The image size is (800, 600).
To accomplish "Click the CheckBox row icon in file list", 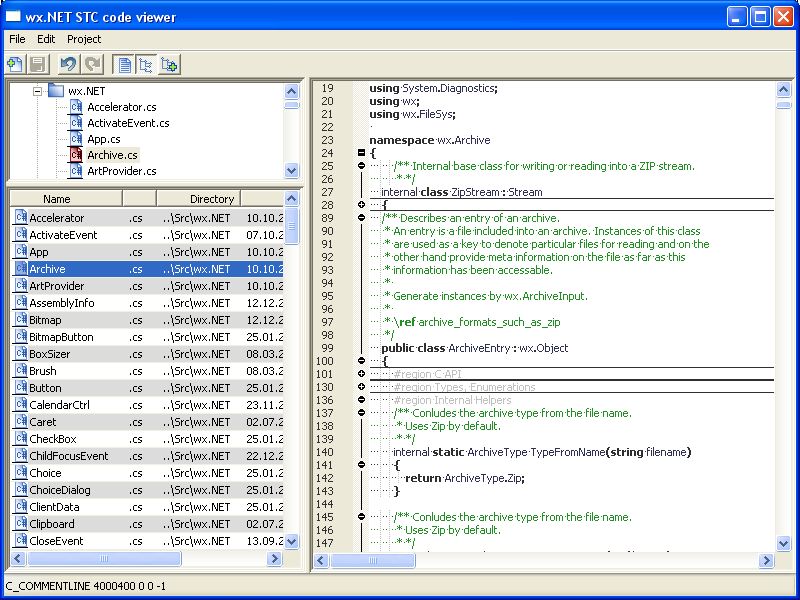I will tap(21, 438).
